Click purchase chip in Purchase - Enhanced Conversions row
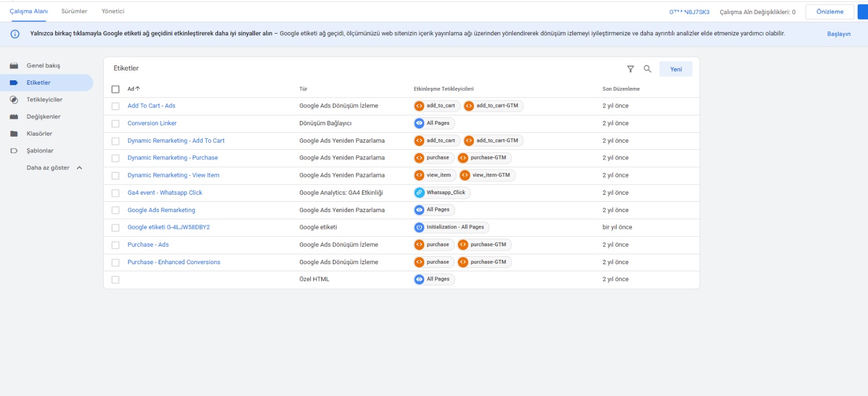 point(434,262)
